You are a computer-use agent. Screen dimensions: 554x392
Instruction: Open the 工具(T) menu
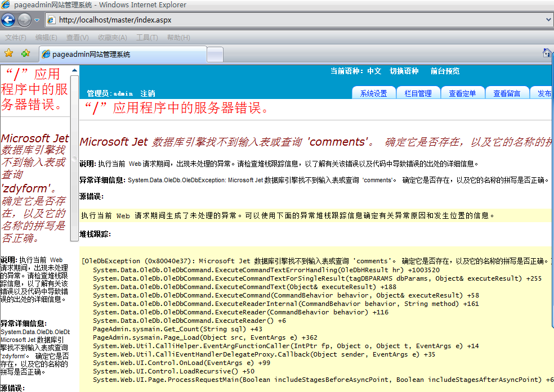(147, 38)
